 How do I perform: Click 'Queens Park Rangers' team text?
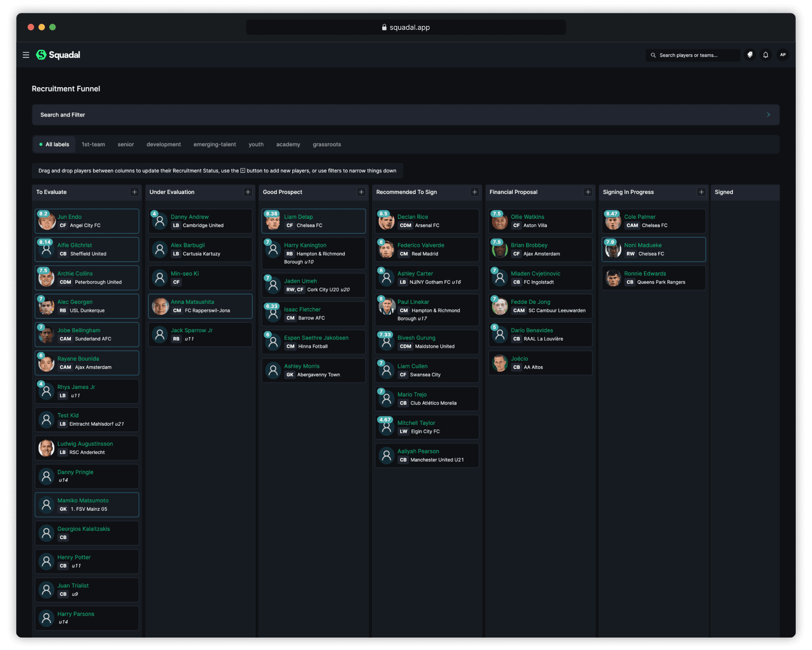pos(661,282)
